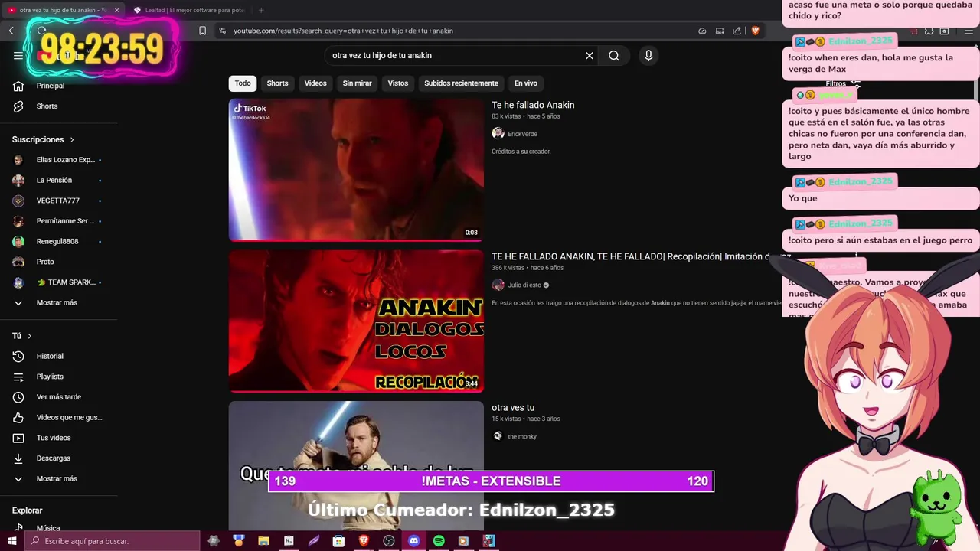980x551 pixels.
Task: Open the Suscripciones section chevron
Action: click(x=72, y=139)
